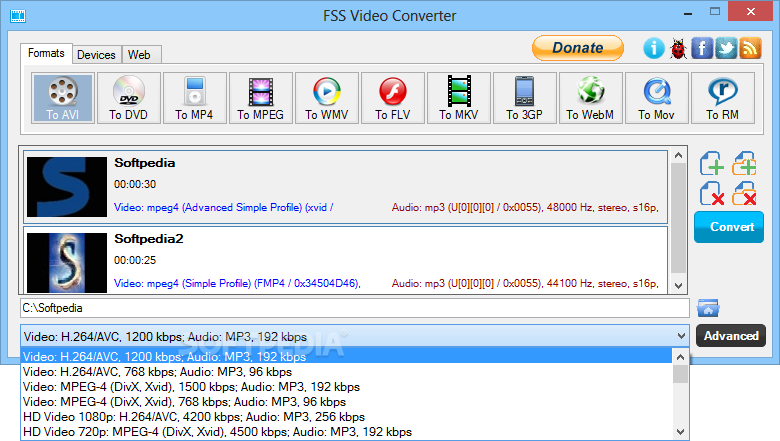Image resolution: width=780 pixels, height=441 pixels.
Task: Click the profile list scroll up arrow
Action: click(681, 357)
